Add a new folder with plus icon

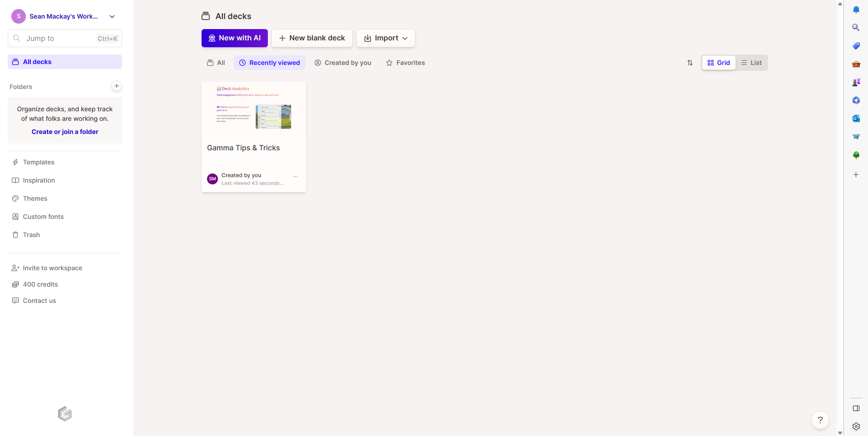117,86
